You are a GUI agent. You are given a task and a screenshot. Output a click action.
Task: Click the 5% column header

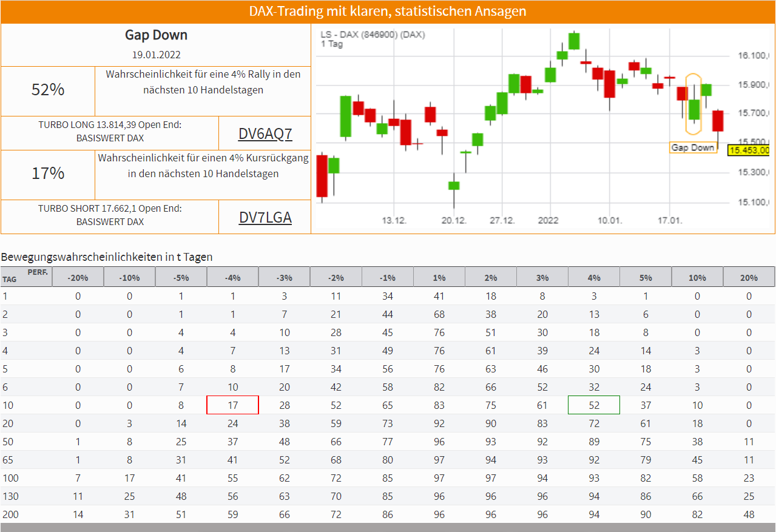(x=645, y=277)
